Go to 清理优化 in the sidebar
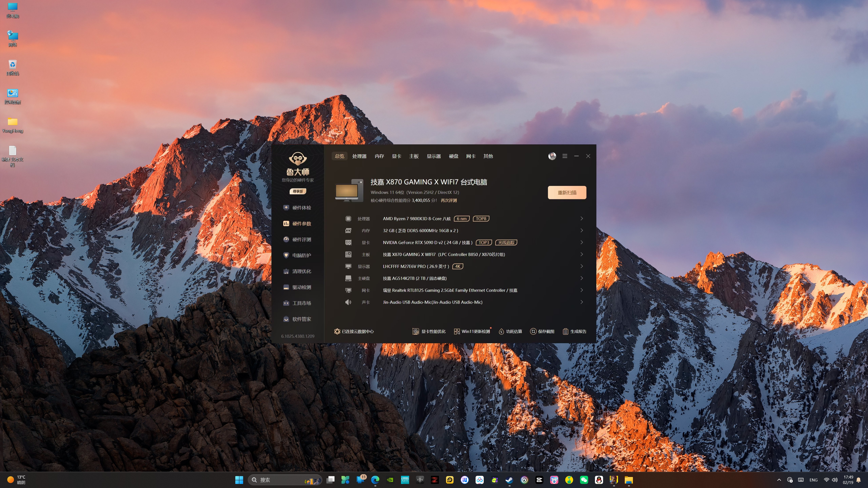 click(x=301, y=271)
